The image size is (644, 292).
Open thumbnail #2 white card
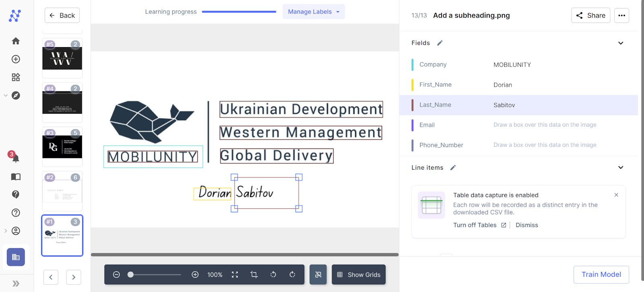(62, 191)
